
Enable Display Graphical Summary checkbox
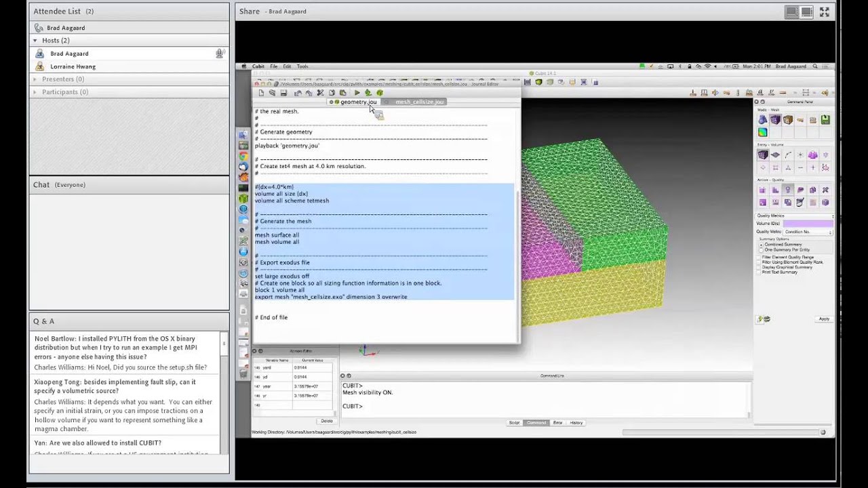click(x=759, y=267)
